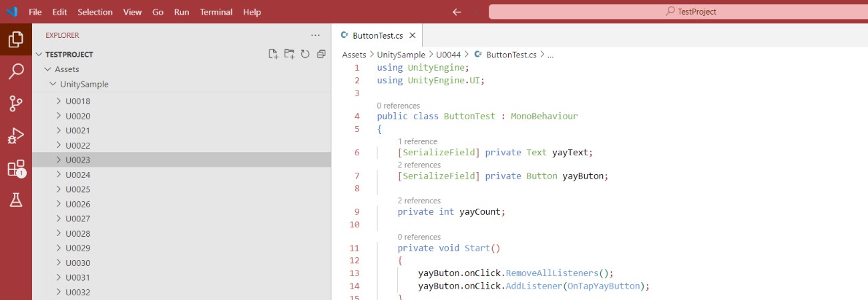Click the VS Code logo icon
Image resolution: width=868 pixels, height=300 pixels.
click(x=12, y=12)
